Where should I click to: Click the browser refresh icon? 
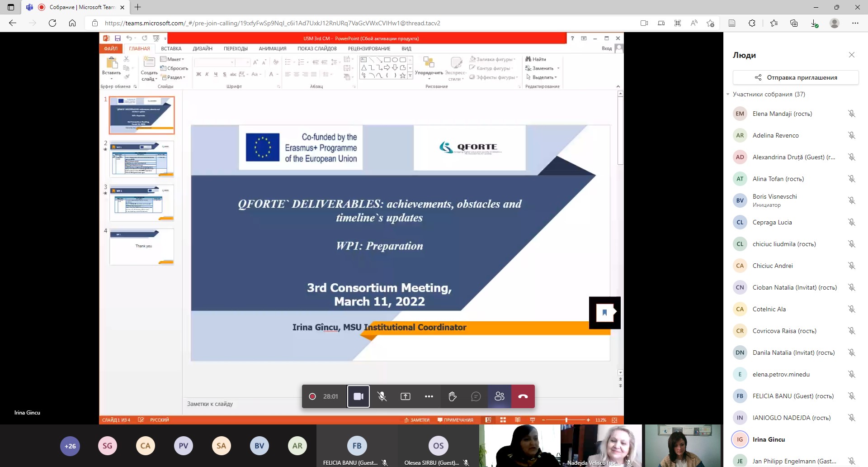click(52, 23)
